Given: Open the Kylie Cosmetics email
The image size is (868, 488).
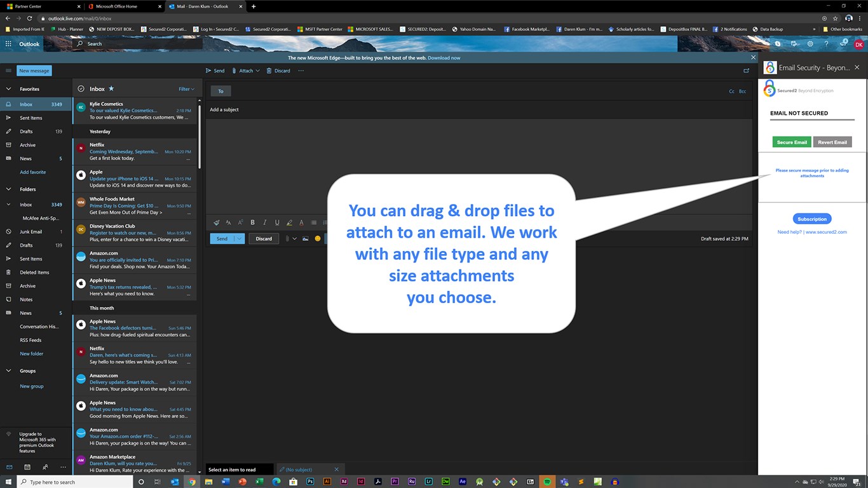Looking at the screenshot, I should [135, 111].
